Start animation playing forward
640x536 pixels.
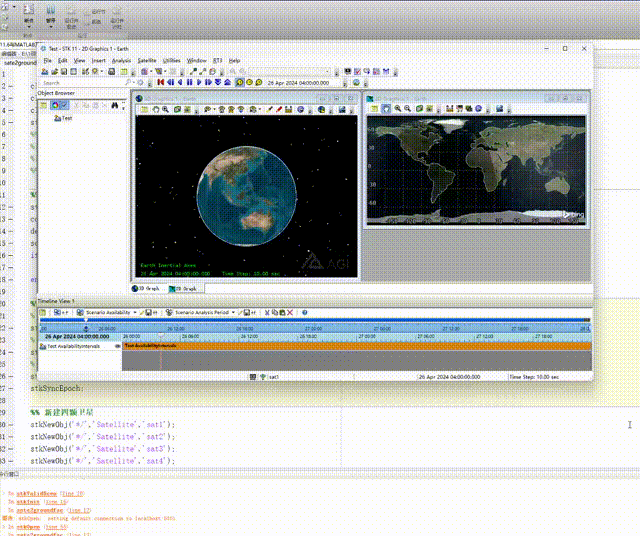199,82
